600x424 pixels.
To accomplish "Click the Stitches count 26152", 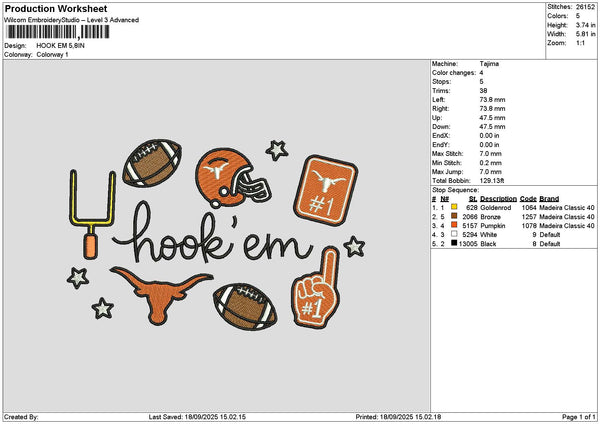I will (x=585, y=7).
